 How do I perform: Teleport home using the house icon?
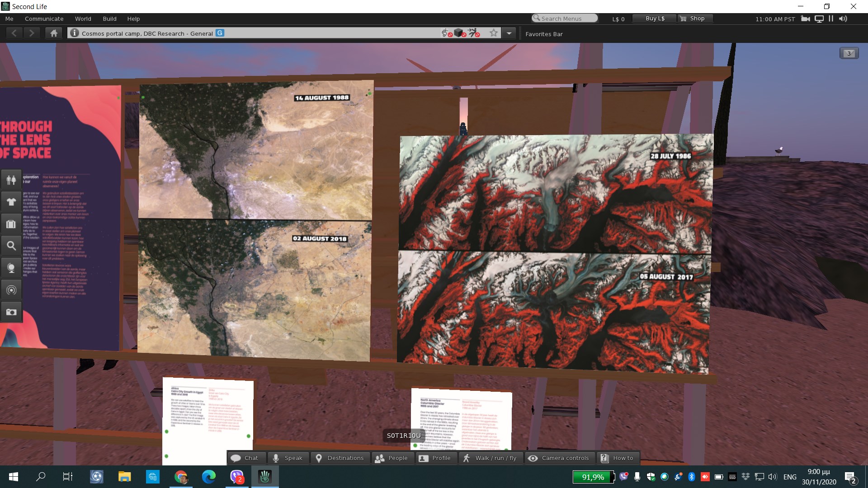[54, 33]
